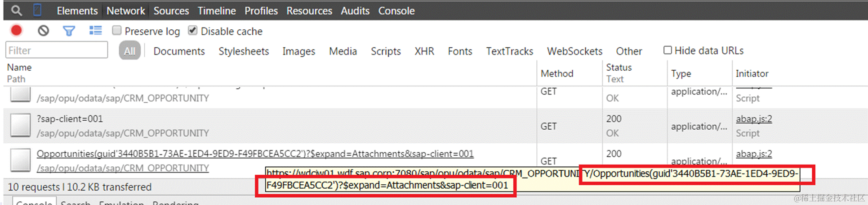Image resolution: width=868 pixels, height=205 pixels.
Task: Filter requests by Other
Action: 629,51
